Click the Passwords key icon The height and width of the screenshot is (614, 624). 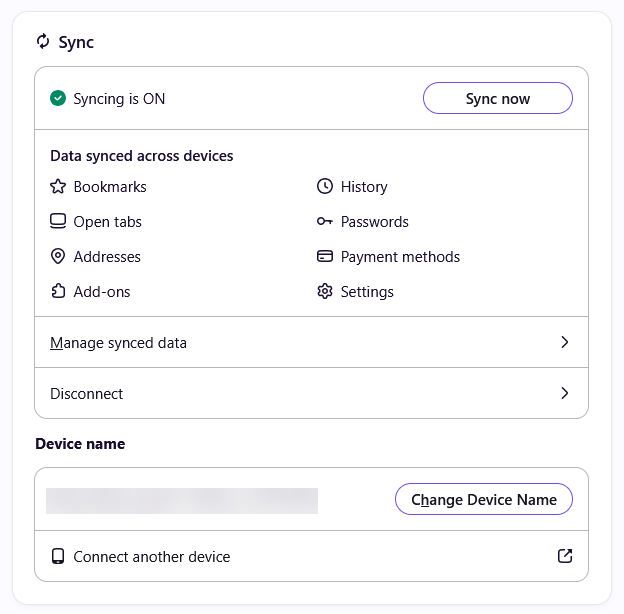point(325,221)
